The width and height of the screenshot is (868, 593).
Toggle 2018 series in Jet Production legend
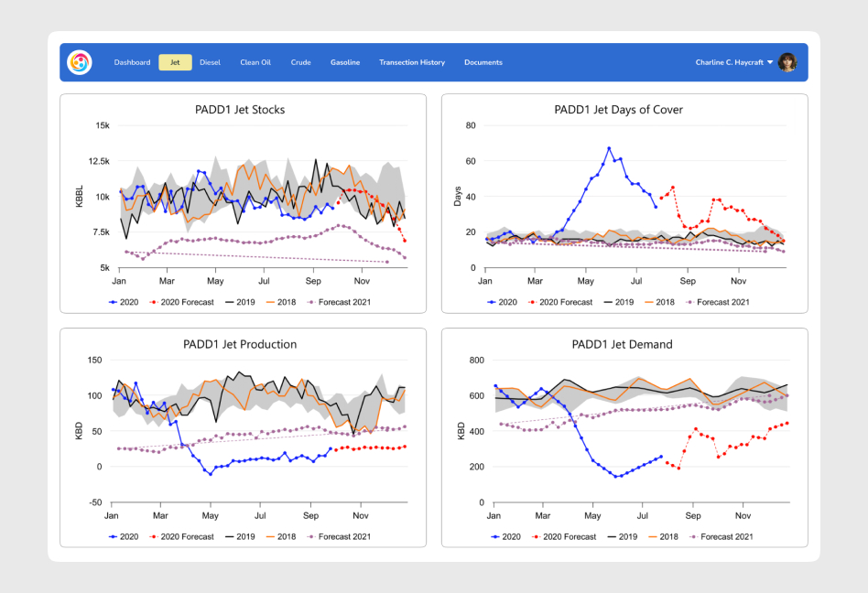click(281, 536)
